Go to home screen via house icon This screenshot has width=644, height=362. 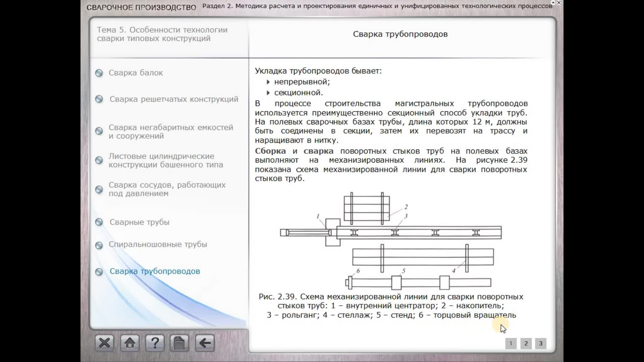click(130, 343)
